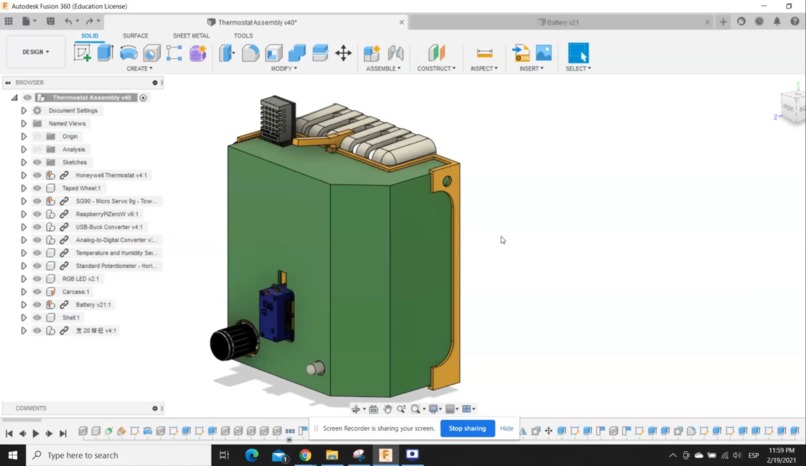Hide the USB-Buck Converter v4:1 component
This screenshot has width=806, height=466.
coord(37,227)
